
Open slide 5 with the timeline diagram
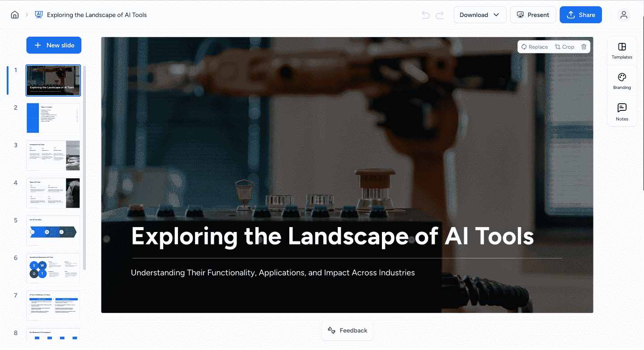(53, 231)
